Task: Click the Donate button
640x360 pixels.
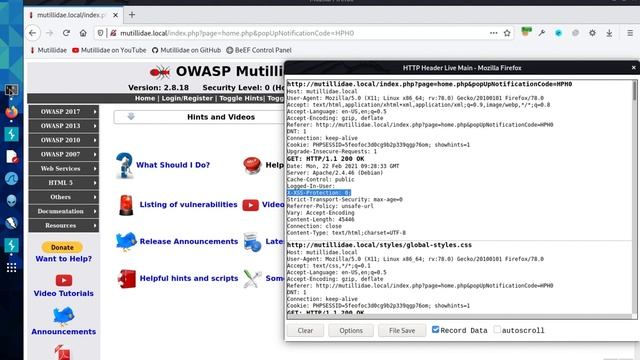Action: pyautogui.click(x=62, y=247)
